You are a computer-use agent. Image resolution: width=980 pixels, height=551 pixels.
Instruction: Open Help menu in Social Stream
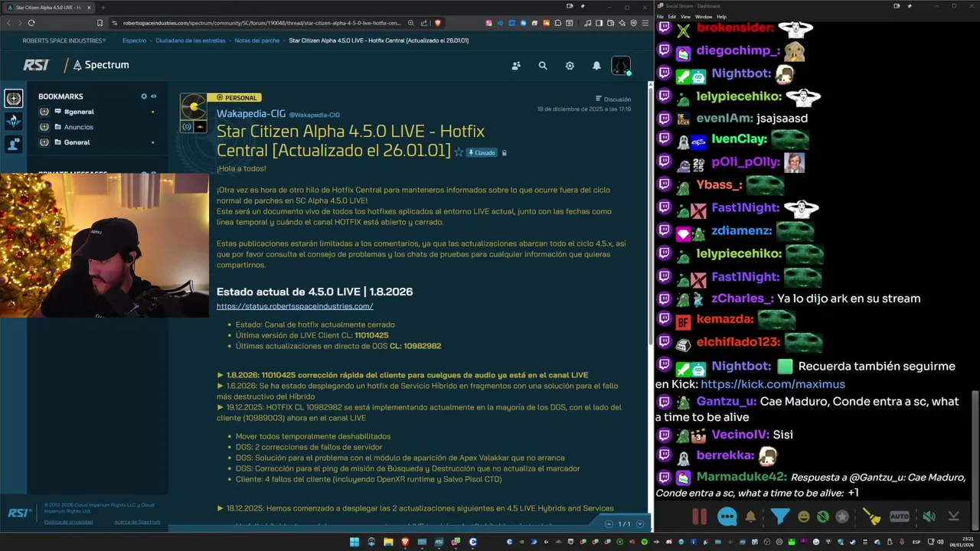722,17
